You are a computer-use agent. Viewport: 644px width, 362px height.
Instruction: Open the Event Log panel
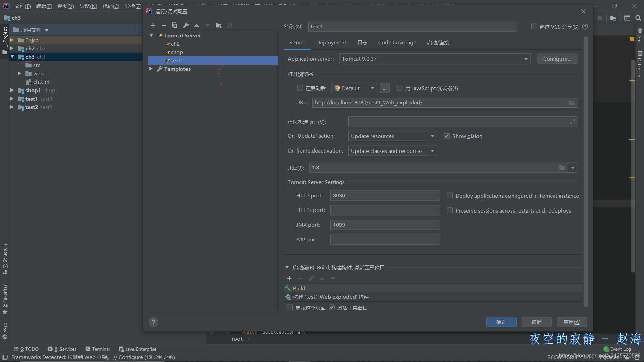(x=617, y=349)
